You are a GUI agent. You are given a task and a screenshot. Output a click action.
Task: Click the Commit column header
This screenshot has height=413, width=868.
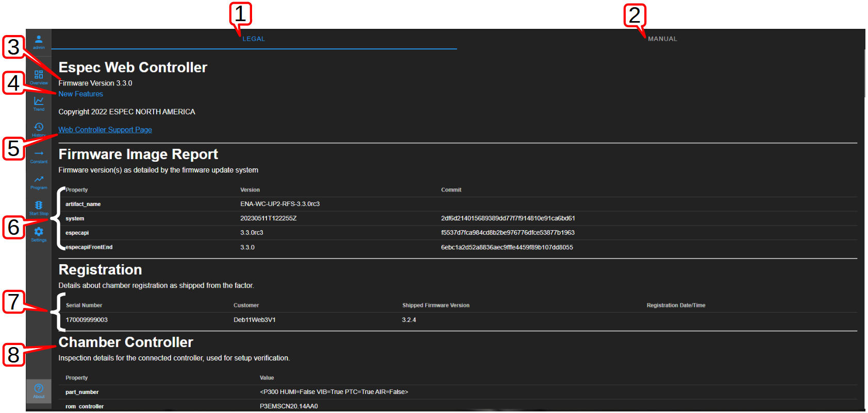pyautogui.click(x=451, y=190)
